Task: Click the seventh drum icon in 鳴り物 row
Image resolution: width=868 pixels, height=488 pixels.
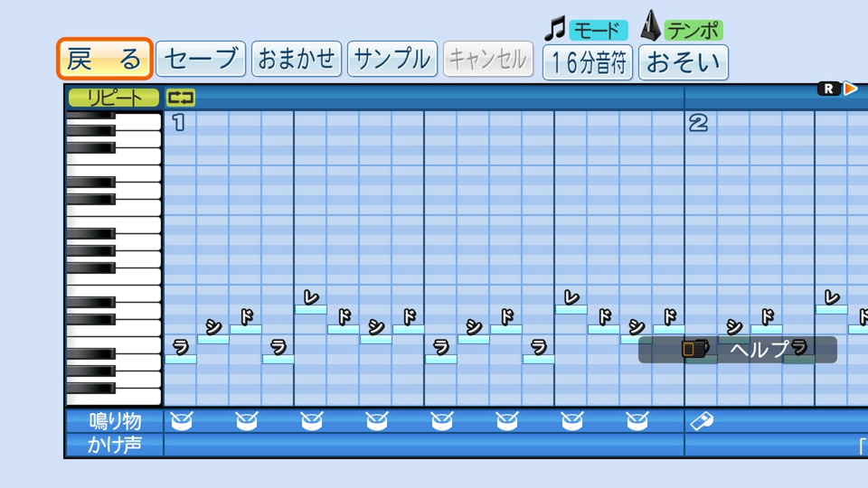Action: (571, 421)
